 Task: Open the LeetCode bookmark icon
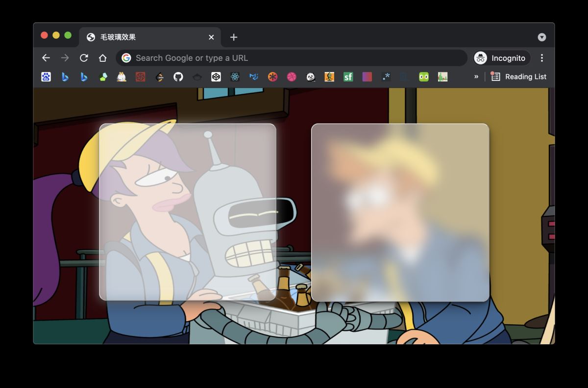click(159, 77)
